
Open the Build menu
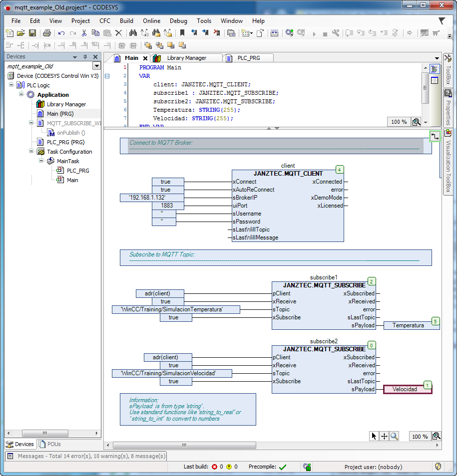pyautogui.click(x=126, y=21)
